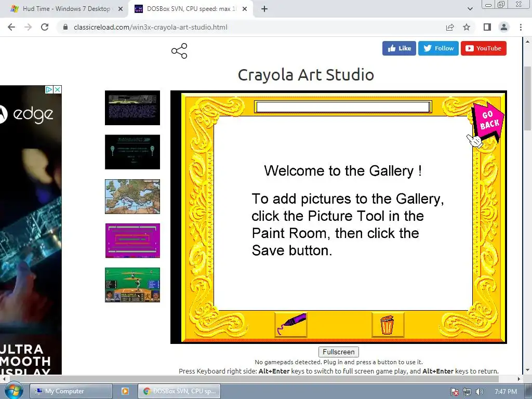Click the media player taskbar icon
The width and height of the screenshot is (532, 399).
click(125, 391)
